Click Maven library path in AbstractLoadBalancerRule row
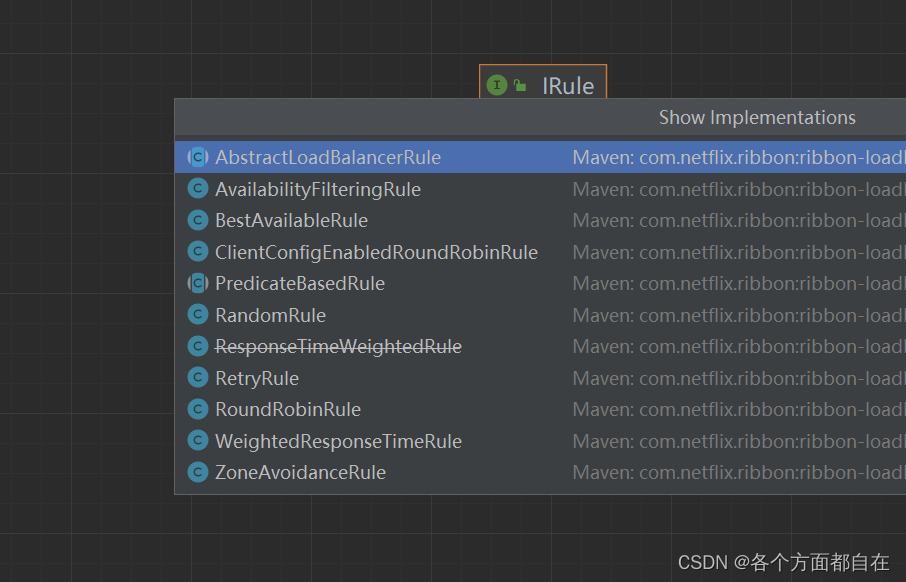 (739, 157)
